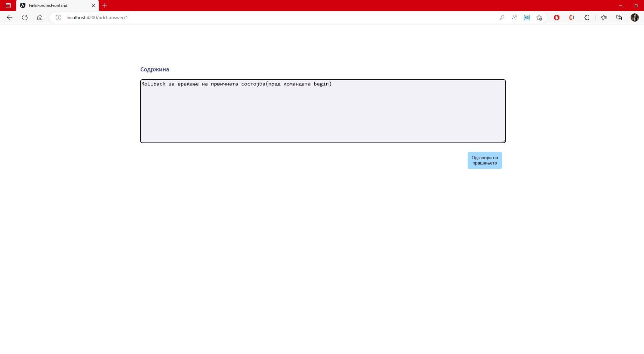
Task: Open the orange C extension icon
Action: point(572,18)
